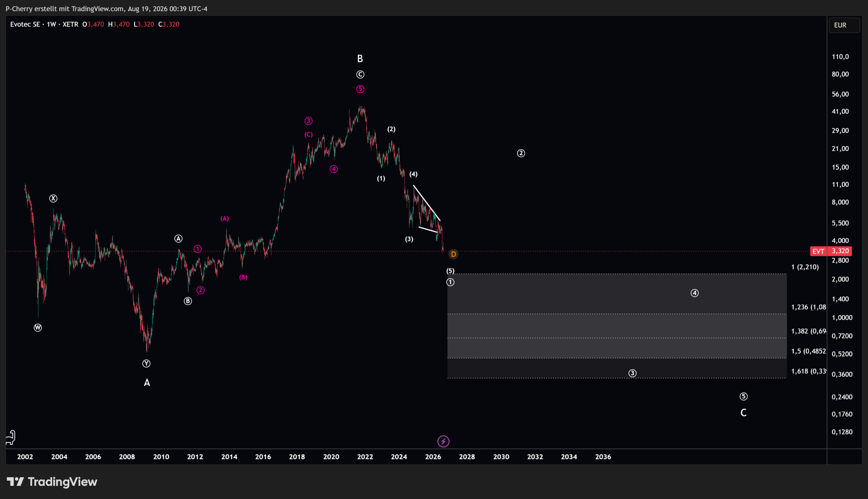Click the red EVT price tag
Image resolution: width=868 pixels, height=499 pixels.
click(x=831, y=251)
